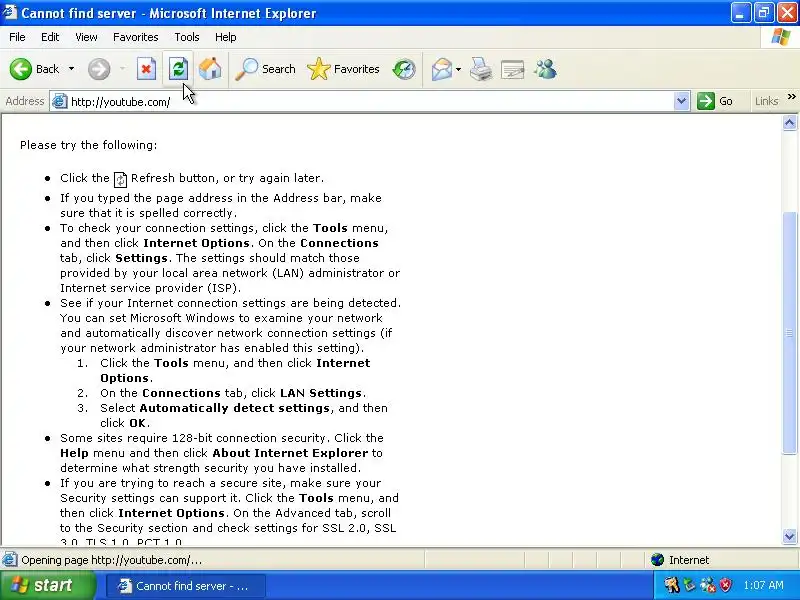Viewport: 800px width, 600px height.
Task: Click the Refresh toolbar button
Action: [x=178, y=69]
